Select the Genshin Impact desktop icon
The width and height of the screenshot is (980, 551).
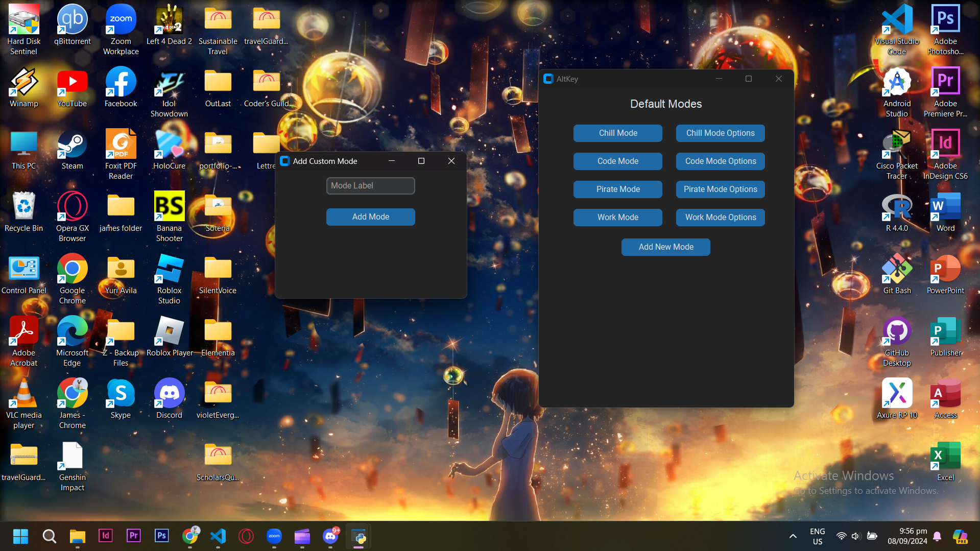click(73, 466)
